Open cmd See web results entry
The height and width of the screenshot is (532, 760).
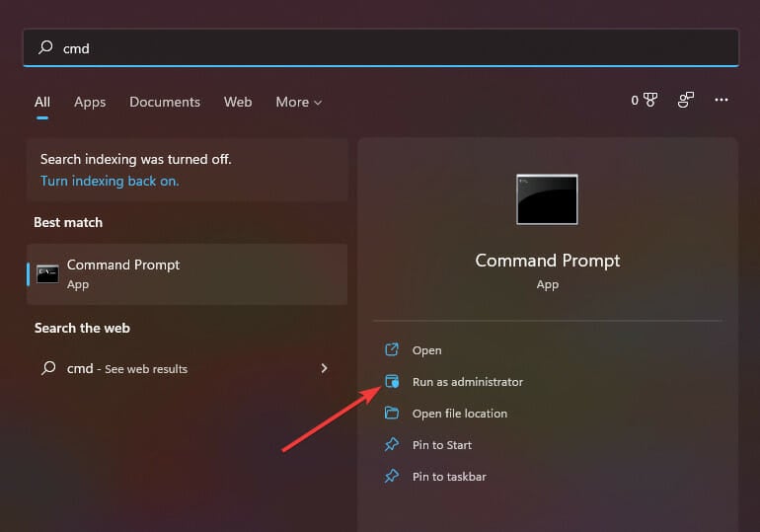pyautogui.click(x=188, y=369)
